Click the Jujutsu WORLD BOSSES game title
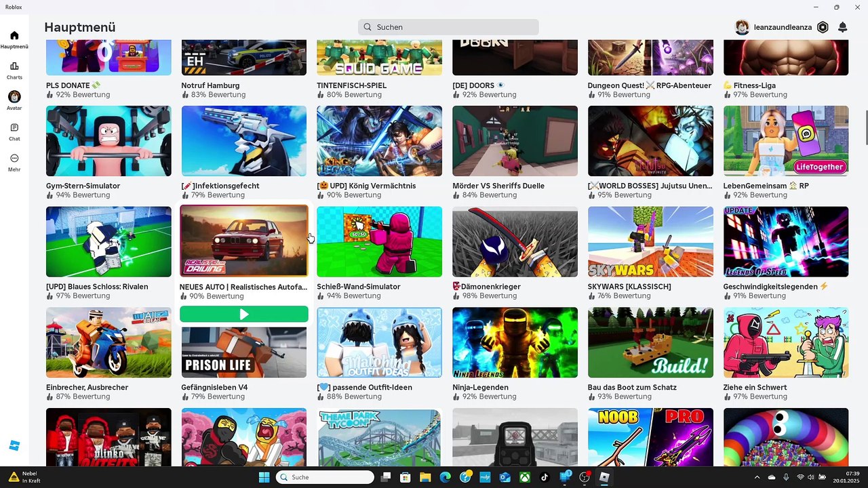 coord(650,186)
